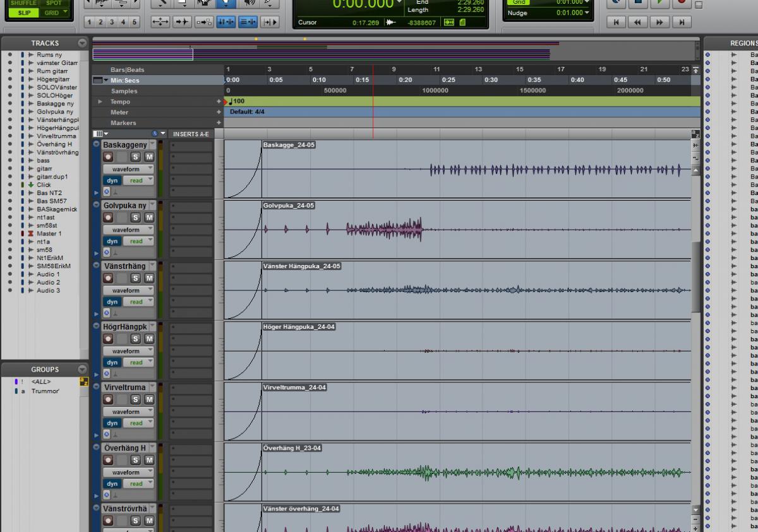This screenshot has height=532, width=758.
Task: Click the Return to Zero transport button
Action: (616, 22)
